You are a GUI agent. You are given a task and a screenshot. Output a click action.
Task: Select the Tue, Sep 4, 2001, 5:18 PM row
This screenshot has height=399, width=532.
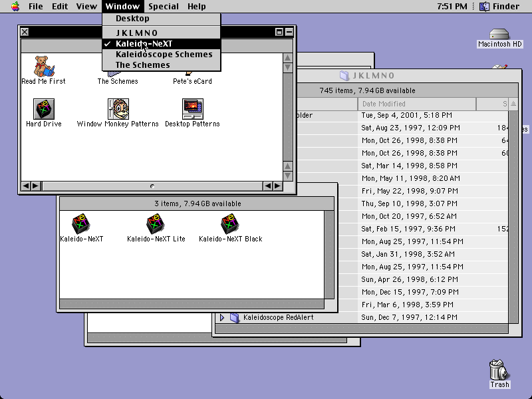(x=403, y=115)
